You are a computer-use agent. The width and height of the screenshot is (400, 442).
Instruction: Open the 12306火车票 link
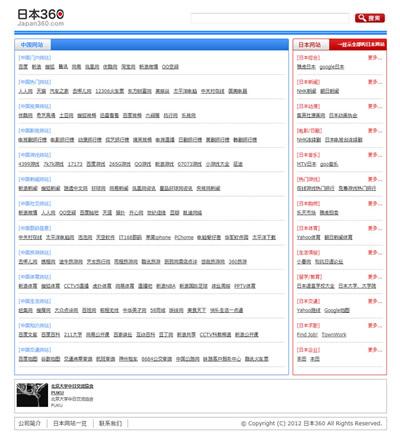coord(110,91)
